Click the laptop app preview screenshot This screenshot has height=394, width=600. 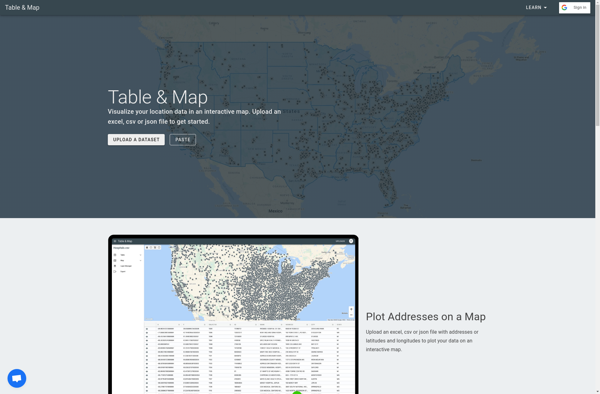tap(233, 314)
